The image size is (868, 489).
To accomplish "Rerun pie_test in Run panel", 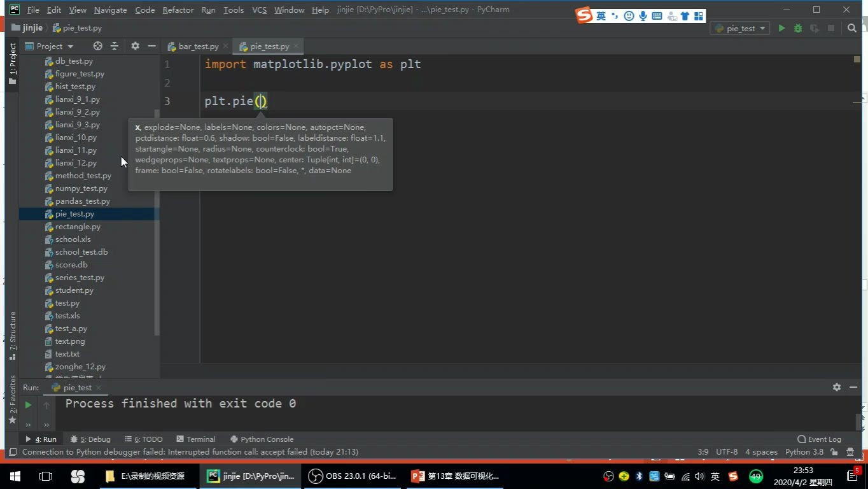I will [x=28, y=404].
